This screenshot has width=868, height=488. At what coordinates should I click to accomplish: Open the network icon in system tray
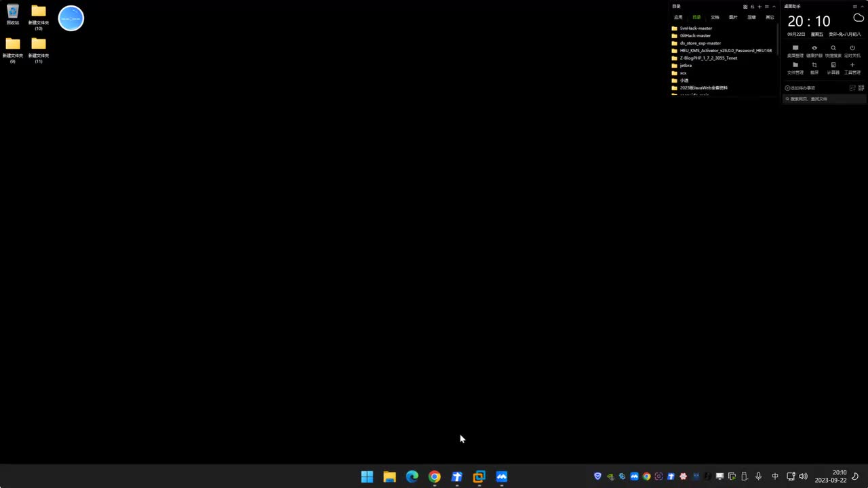pos(791,476)
